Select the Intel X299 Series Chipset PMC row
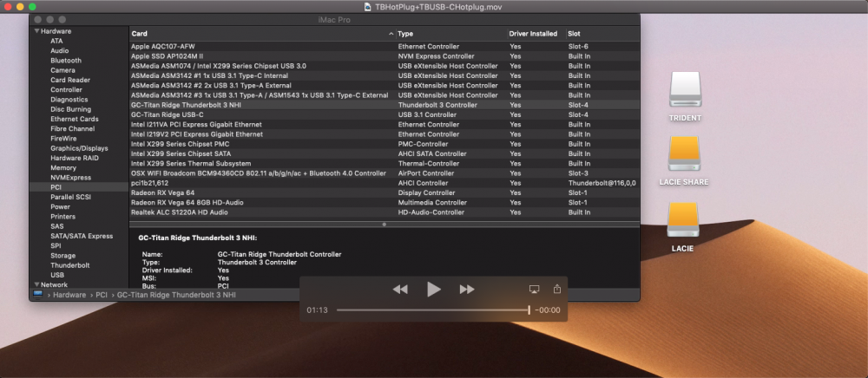Screen dimensions: 868x378 pos(385,144)
